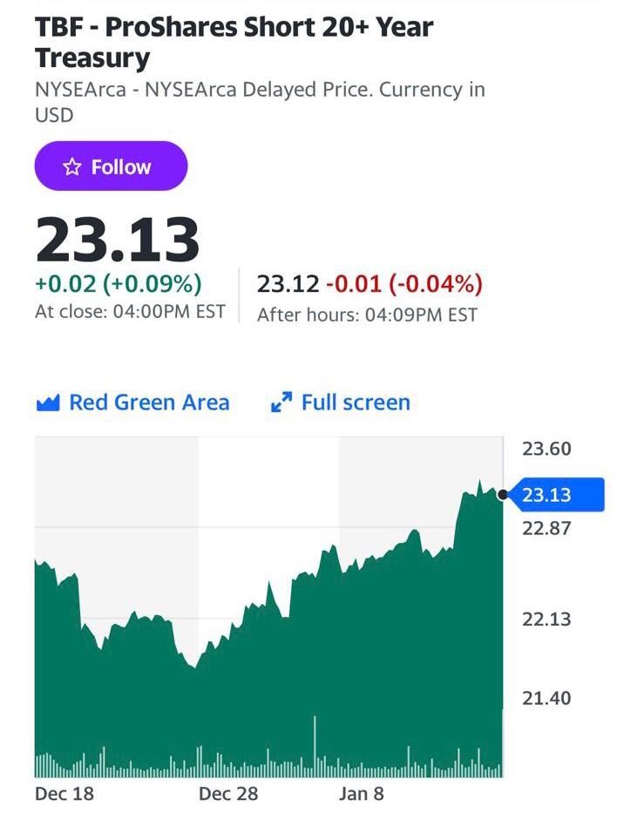Click the large 23.13 headline price

[x=118, y=240]
